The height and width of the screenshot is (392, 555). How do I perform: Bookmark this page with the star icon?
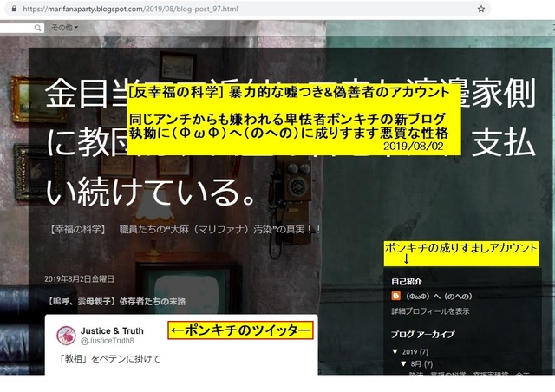pyautogui.click(x=481, y=9)
